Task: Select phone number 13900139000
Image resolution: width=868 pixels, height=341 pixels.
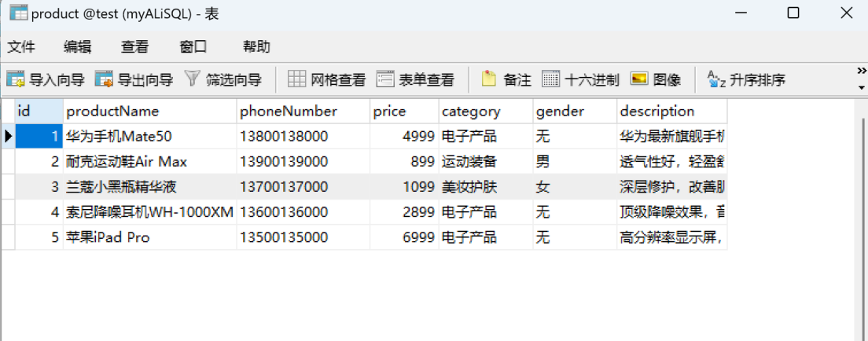Action: [303, 162]
